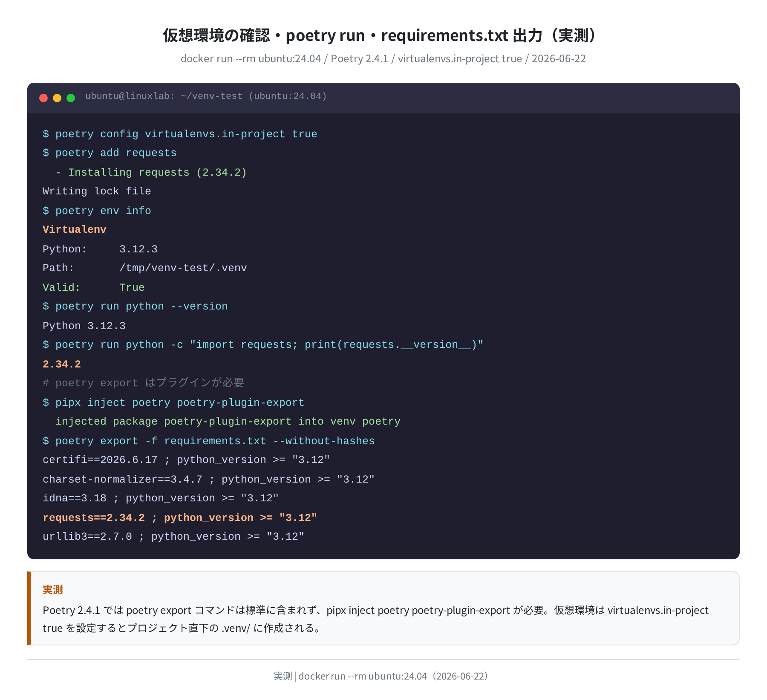Click the 'idna==3.18' requirement line

pyautogui.click(x=161, y=498)
